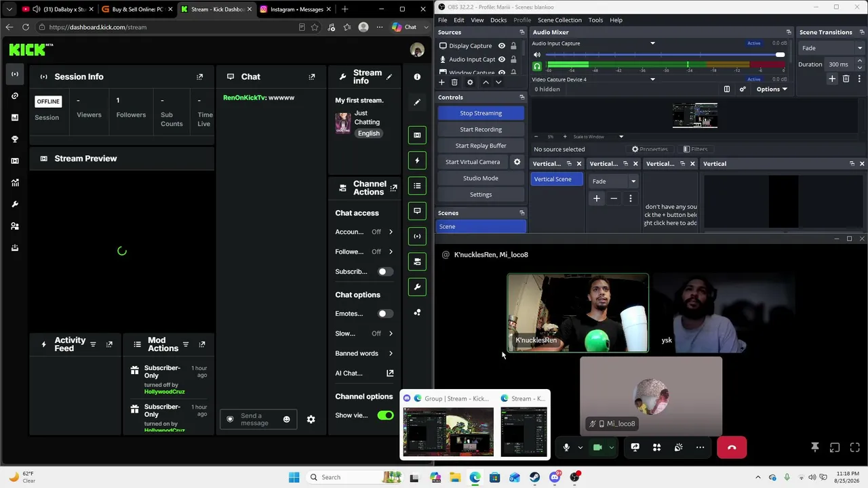Screen dimensions: 868x488
Task: Pop out the Mod Actions panel
Action: (201, 344)
